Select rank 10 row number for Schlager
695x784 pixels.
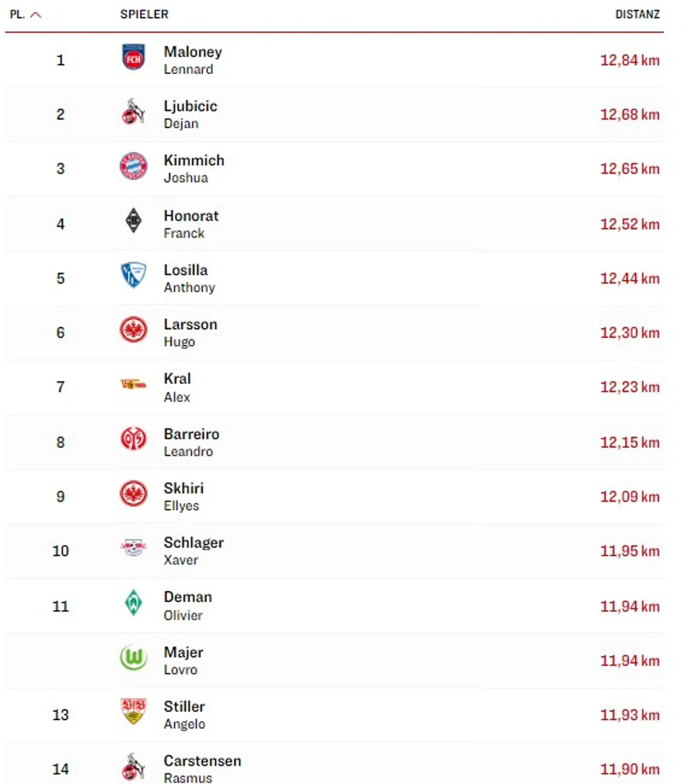(x=60, y=551)
